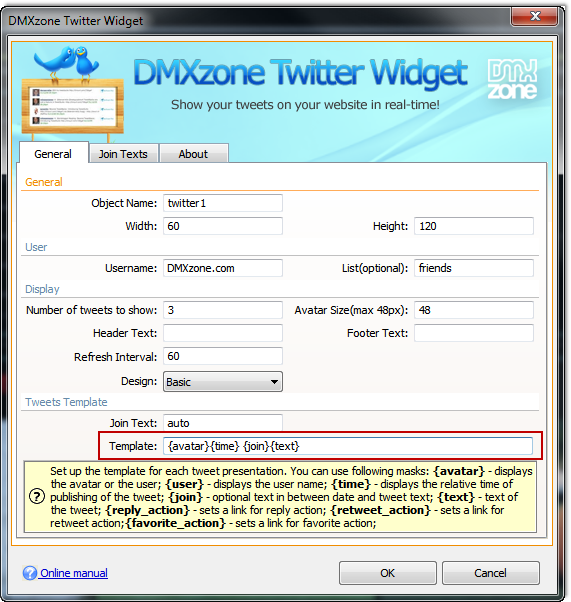Click the Number of tweets field
Screen dimensions: 571x602
tap(223, 310)
